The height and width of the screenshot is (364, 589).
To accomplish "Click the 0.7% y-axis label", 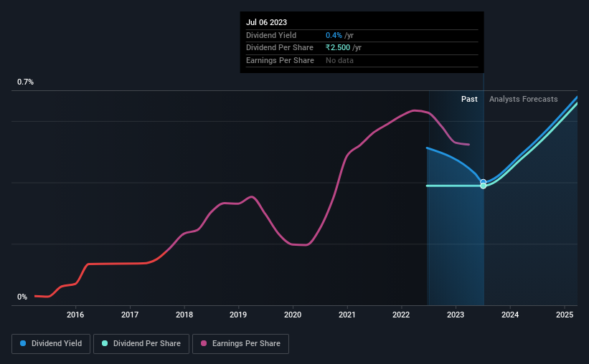I will tap(25, 82).
